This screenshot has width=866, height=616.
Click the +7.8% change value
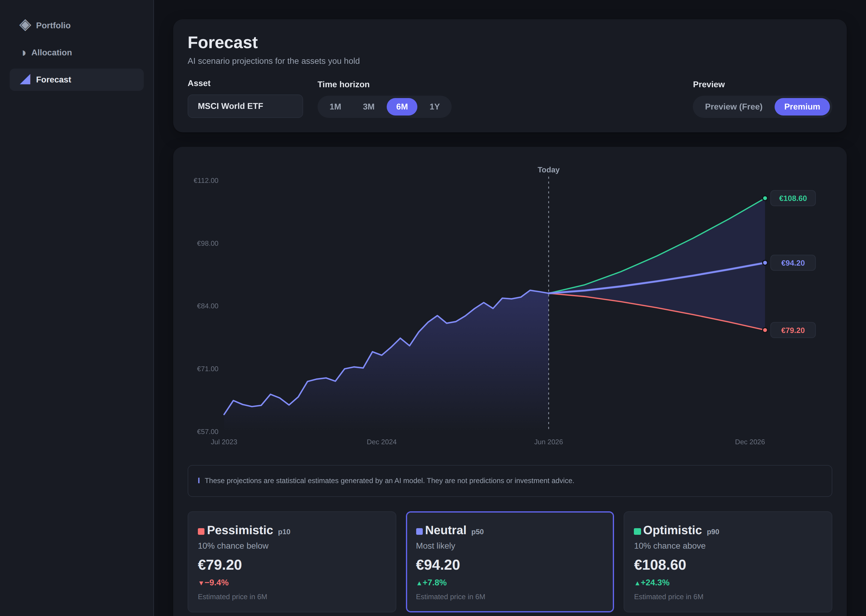click(435, 583)
